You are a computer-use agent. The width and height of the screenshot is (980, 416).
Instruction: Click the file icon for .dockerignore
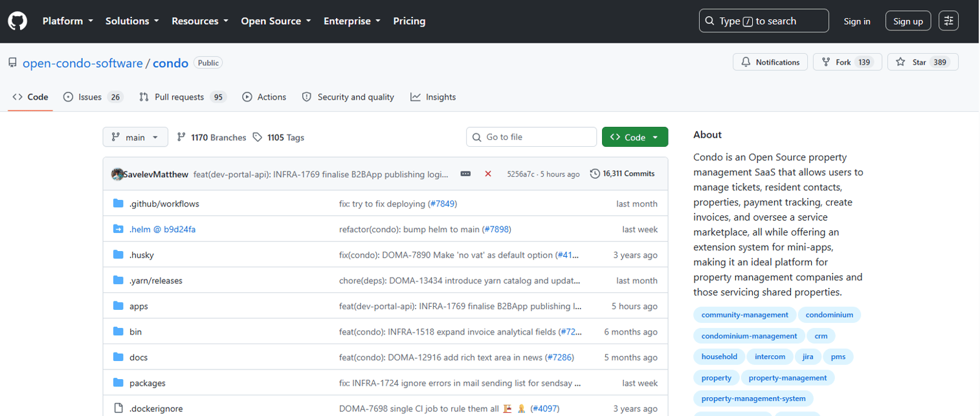point(118,408)
